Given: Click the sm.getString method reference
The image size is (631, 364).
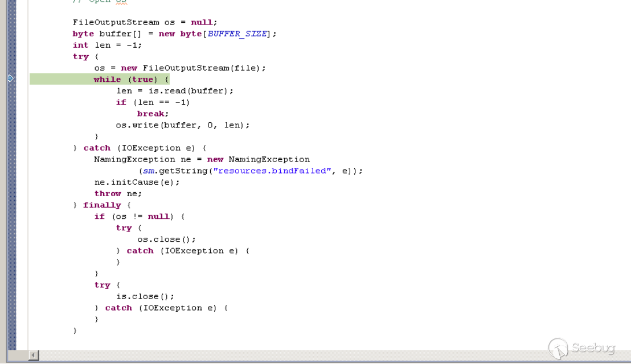Looking at the screenshot, I should point(175,171).
